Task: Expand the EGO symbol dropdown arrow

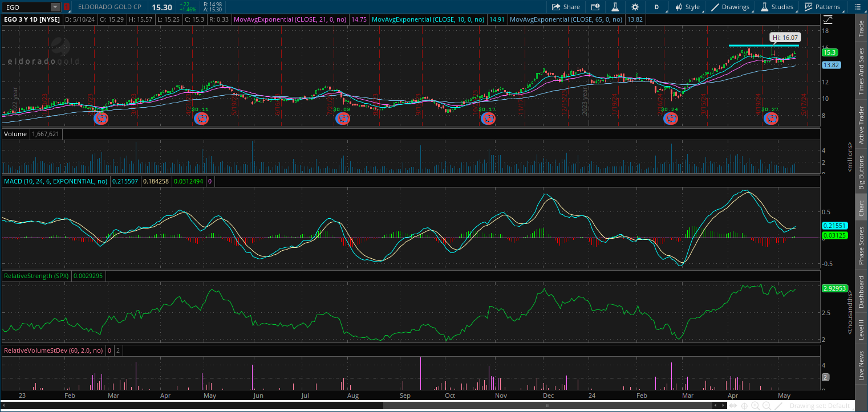Action: click(x=55, y=7)
